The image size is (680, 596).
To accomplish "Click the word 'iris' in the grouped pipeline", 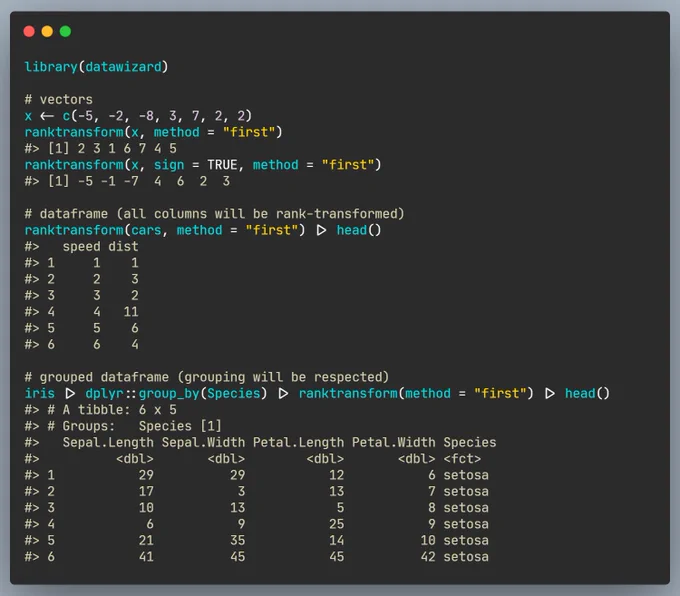I will click(x=39, y=393).
